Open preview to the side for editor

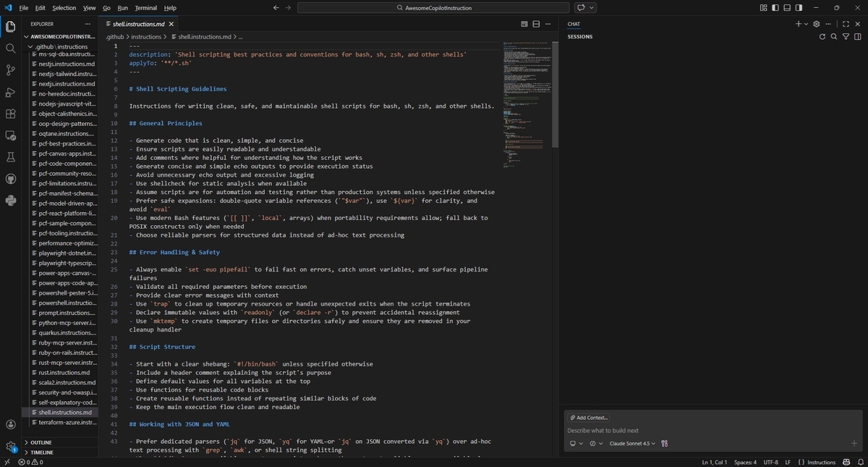524,24
